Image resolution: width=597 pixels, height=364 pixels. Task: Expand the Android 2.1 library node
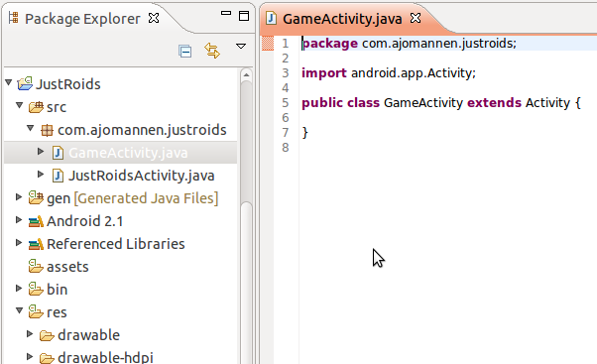click(x=19, y=220)
